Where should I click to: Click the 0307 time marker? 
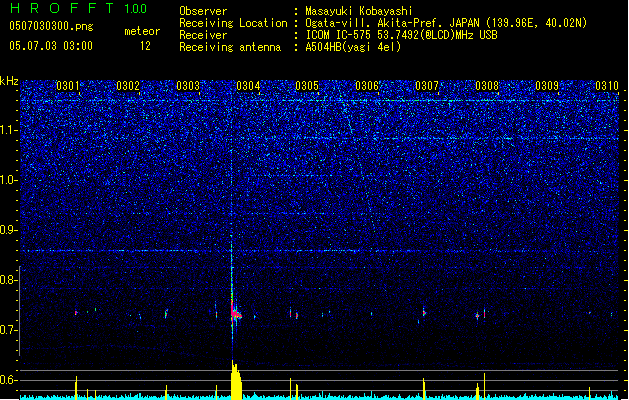(427, 86)
